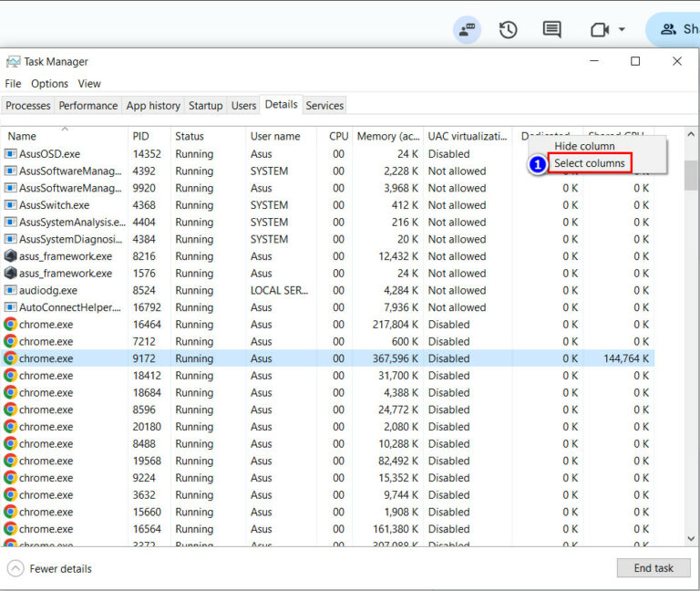Viewport: 700px width, 591px height.
Task: Open the Startup tab
Action: pos(205,106)
